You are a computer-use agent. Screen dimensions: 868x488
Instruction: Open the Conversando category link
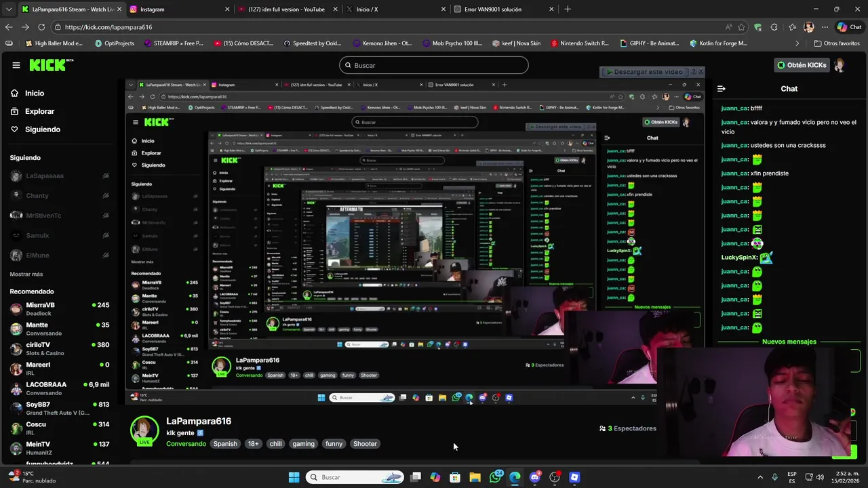pyautogui.click(x=186, y=444)
